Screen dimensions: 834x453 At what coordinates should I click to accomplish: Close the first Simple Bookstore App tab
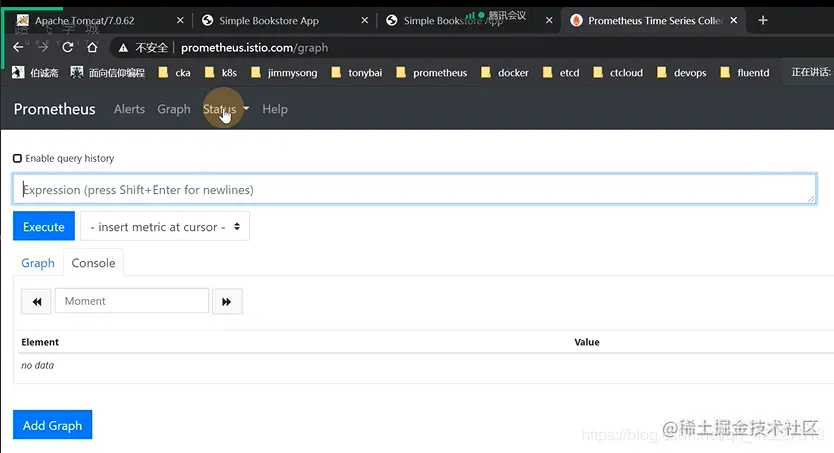[x=364, y=20]
